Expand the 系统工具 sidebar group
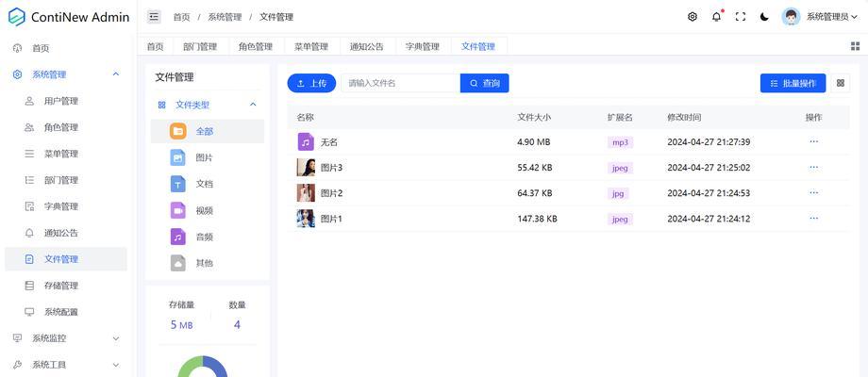The height and width of the screenshot is (377, 868). point(66,365)
